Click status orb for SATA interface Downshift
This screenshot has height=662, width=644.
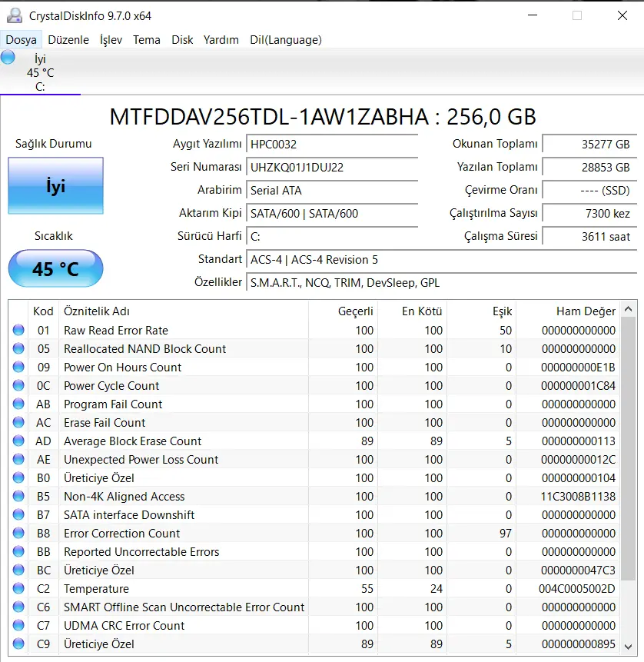click(18, 514)
